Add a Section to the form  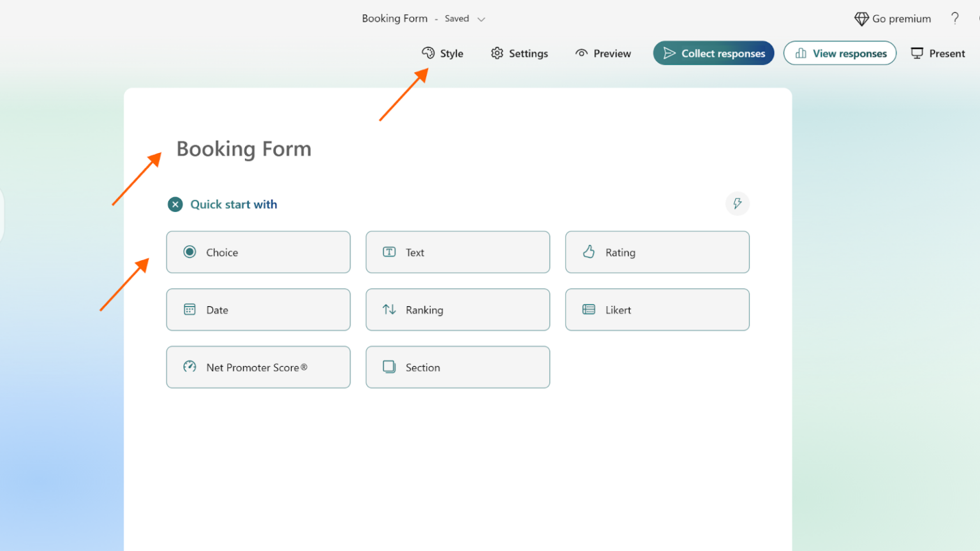click(457, 367)
